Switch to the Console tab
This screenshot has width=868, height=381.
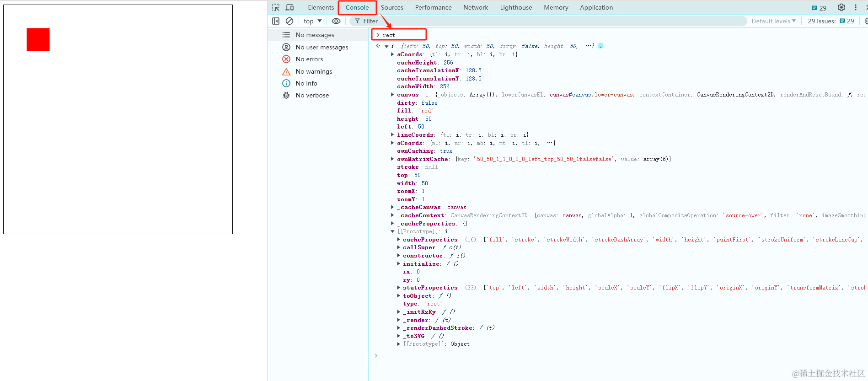click(357, 7)
